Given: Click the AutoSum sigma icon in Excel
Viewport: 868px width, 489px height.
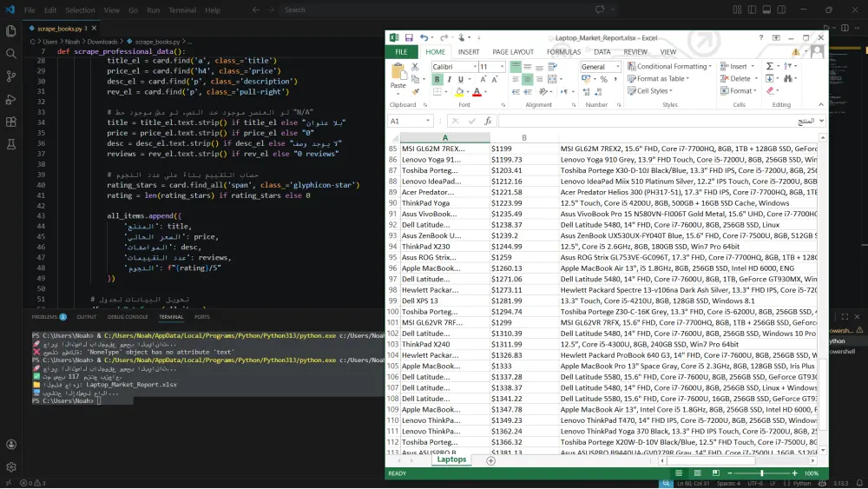Looking at the screenshot, I should tap(769, 67).
